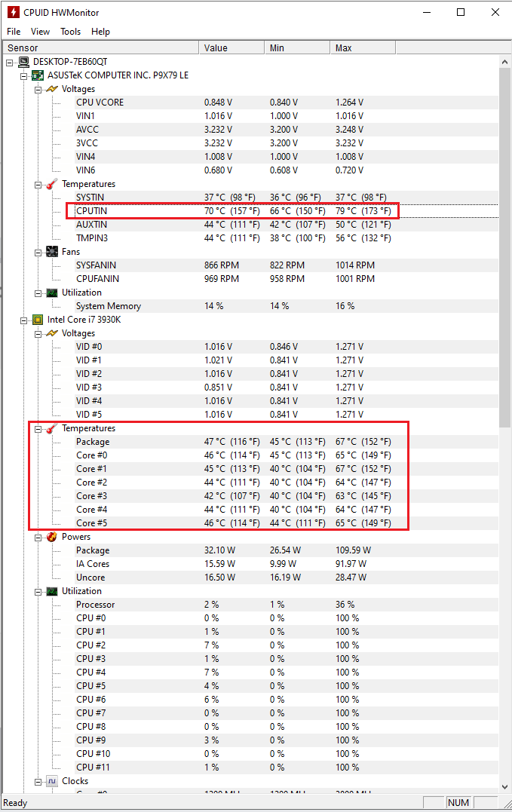Click the flame icon next to Powers
This screenshot has width=512, height=812.
[x=52, y=537]
